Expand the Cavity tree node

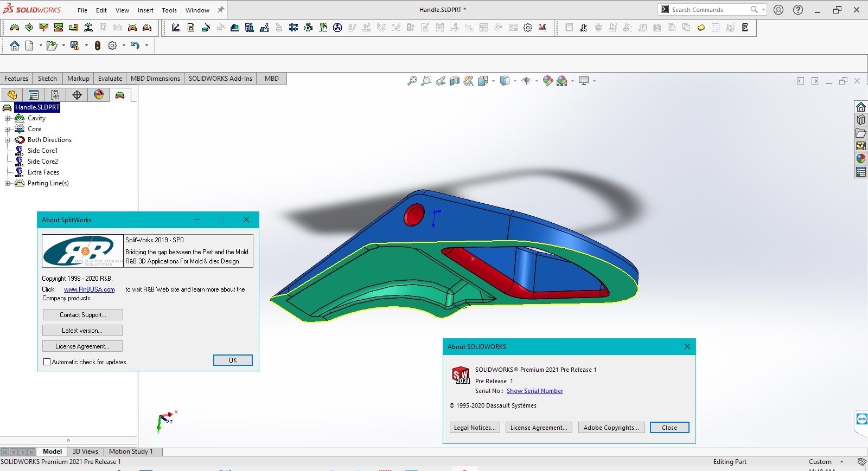click(8, 118)
